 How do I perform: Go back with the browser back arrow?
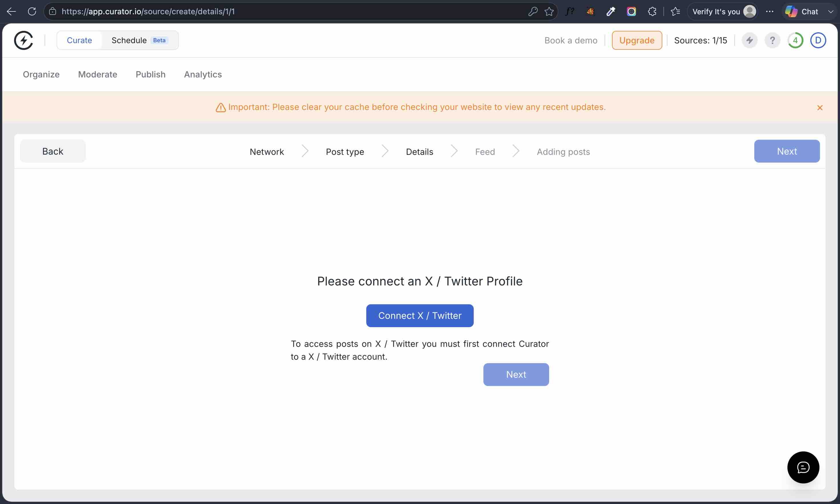point(11,11)
